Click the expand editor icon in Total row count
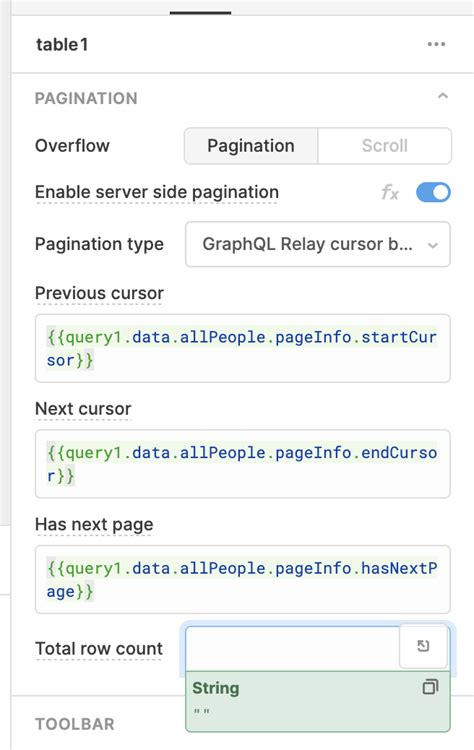 pos(423,646)
